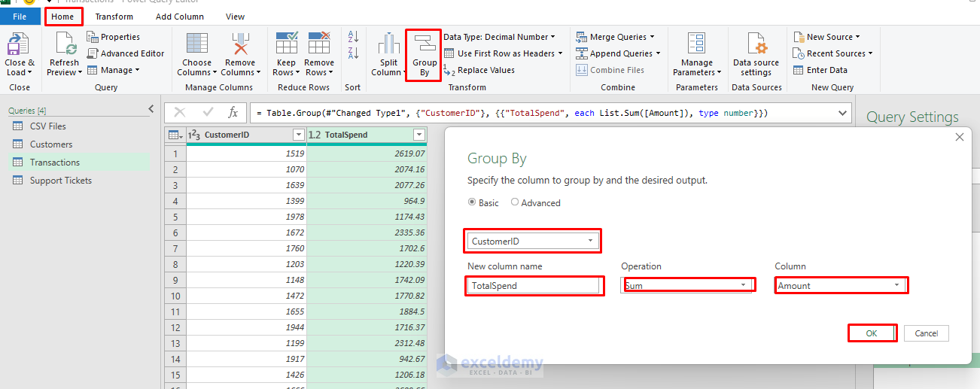Cancel the formula edit with X icon
The height and width of the screenshot is (389, 980).
179,112
